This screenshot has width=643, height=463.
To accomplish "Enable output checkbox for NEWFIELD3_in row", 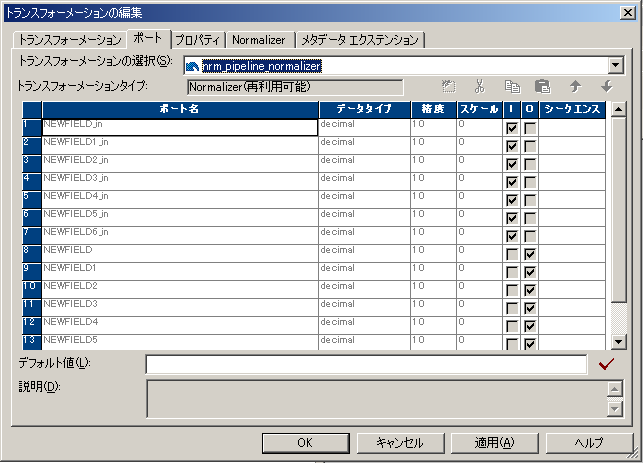I will tap(529, 182).
